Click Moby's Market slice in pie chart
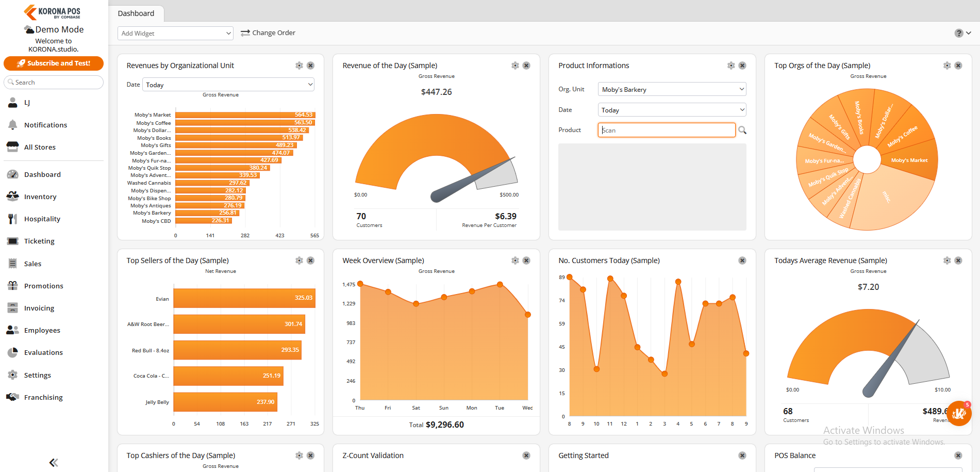Image resolution: width=980 pixels, height=472 pixels. 909,160
